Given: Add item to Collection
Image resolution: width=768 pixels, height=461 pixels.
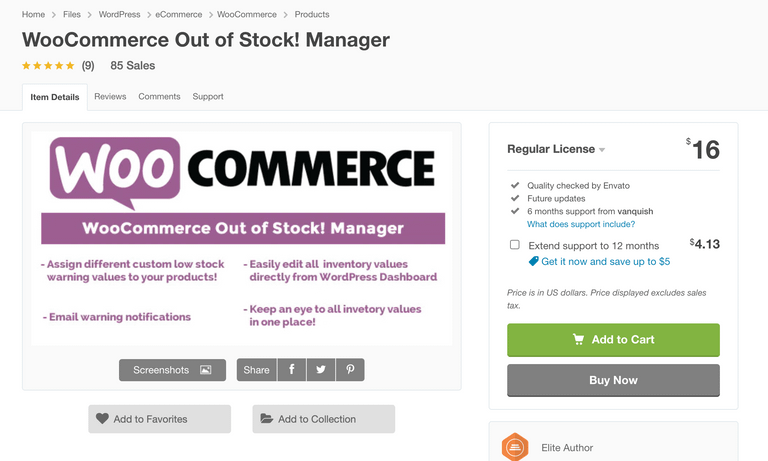Looking at the screenshot, I should 323,419.
